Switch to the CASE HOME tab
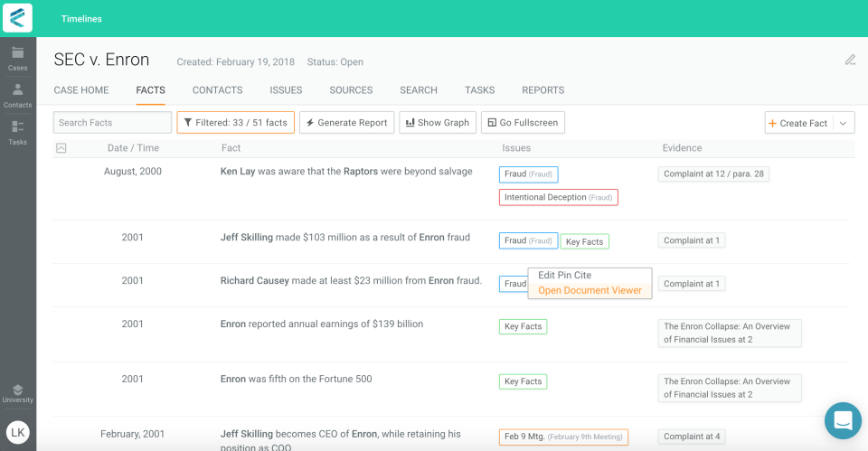Image resolution: width=868 pixels, height=451 pixels. (x=81, y=90)
